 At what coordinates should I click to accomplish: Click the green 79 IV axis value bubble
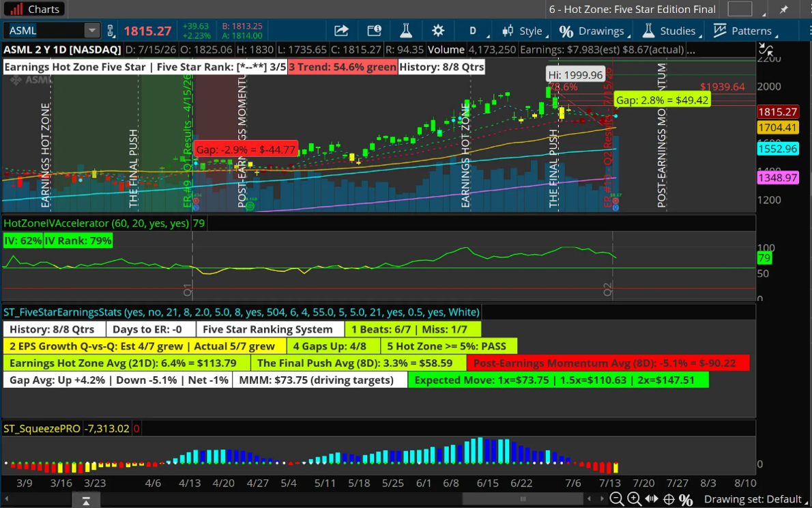coord(764,258)
